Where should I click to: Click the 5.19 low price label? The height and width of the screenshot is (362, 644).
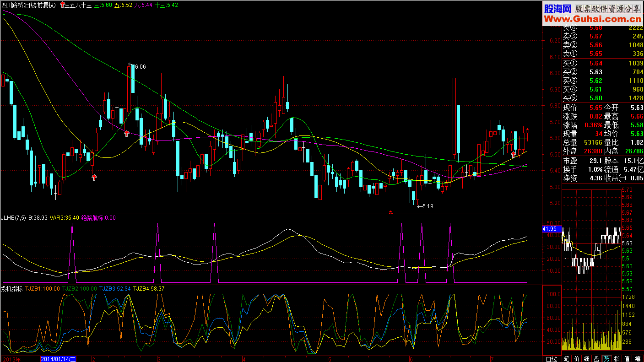(x=428, y=206)
